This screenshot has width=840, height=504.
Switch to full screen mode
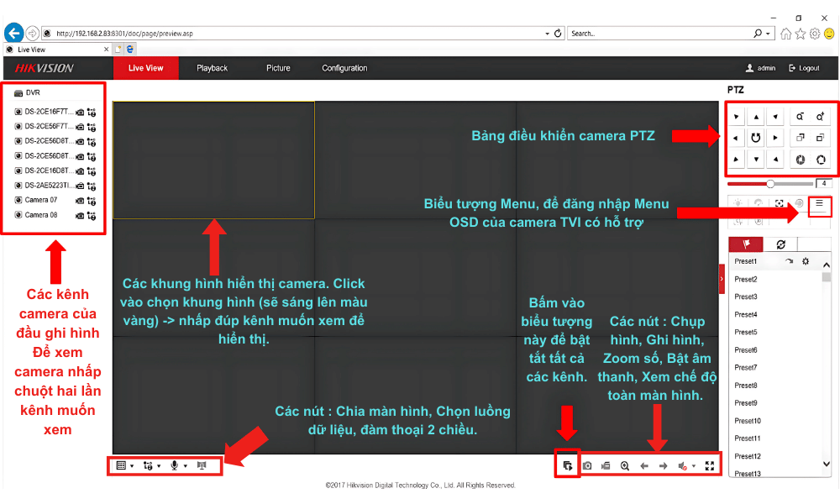coord(710,466)
